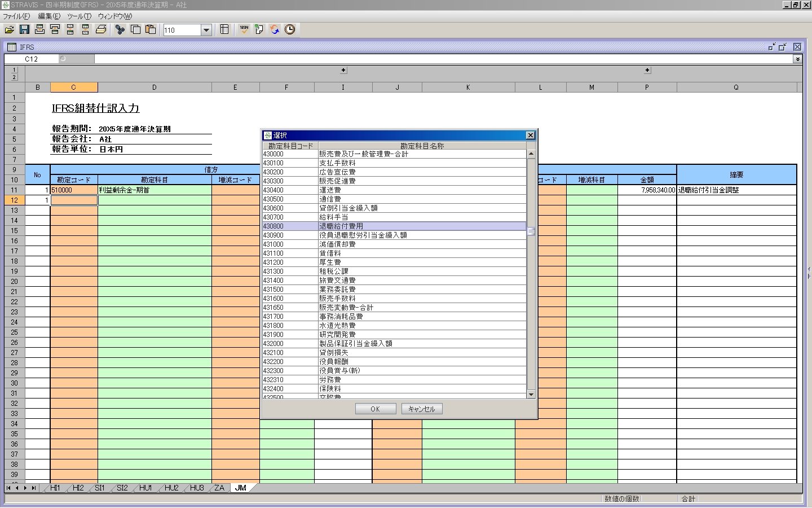Viewport: 812px width, 508px height.
Task: Select account 貸倒損失 in the list
Action: 394,353
